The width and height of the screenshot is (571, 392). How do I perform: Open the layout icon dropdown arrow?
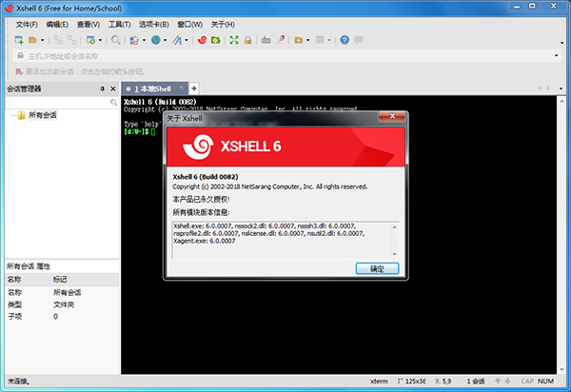(329, 40)
